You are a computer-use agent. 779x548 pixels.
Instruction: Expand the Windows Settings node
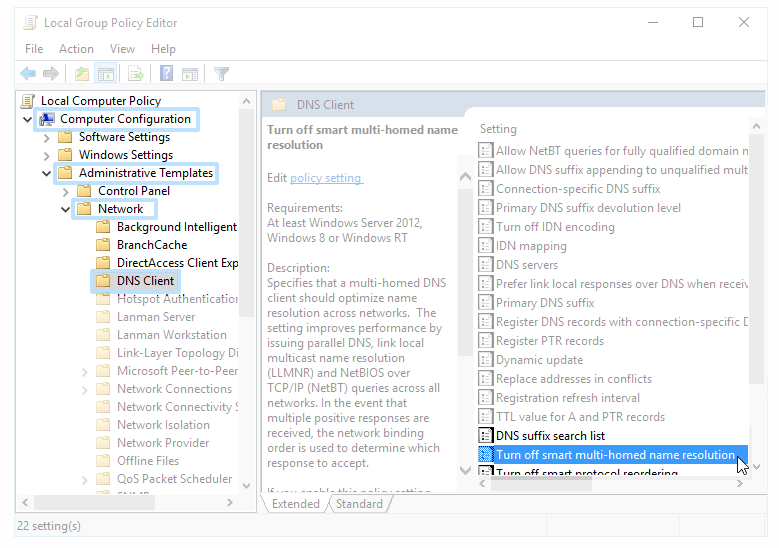[47, 156]
